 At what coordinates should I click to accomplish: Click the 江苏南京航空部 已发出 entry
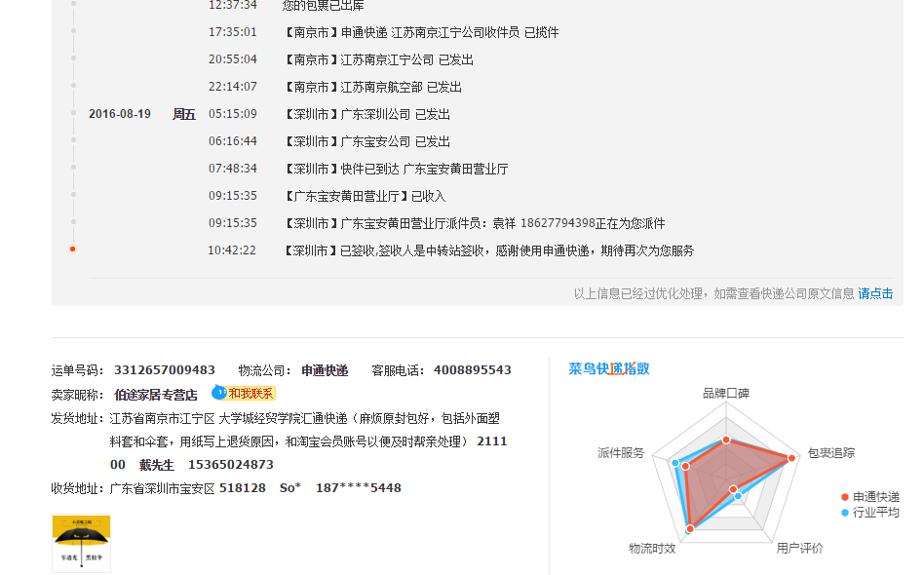(373, 87)
